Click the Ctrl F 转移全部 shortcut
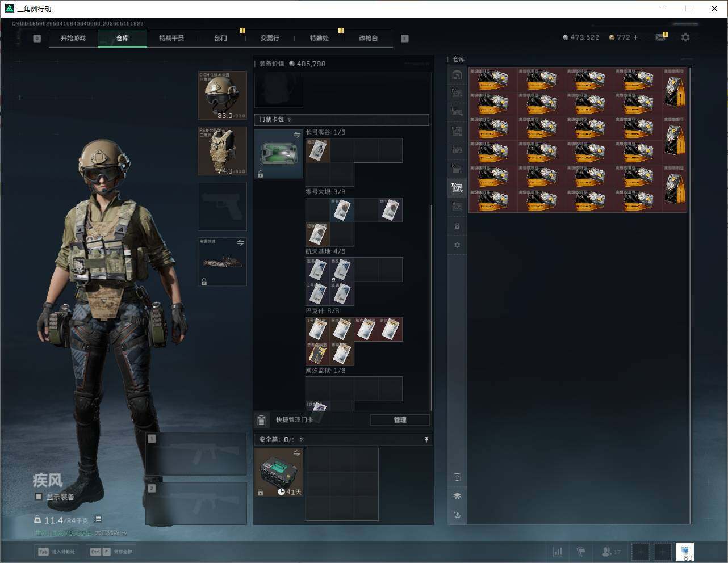 click(111, 552)
